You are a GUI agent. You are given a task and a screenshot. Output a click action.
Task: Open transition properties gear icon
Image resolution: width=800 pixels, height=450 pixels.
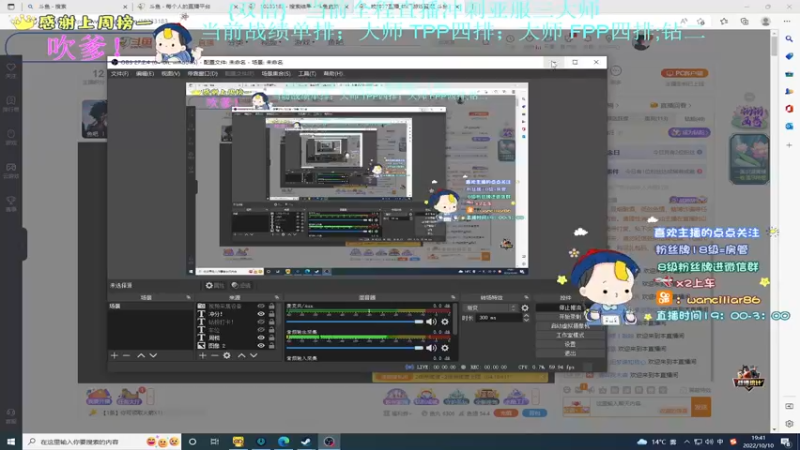[x=525, y=308]
